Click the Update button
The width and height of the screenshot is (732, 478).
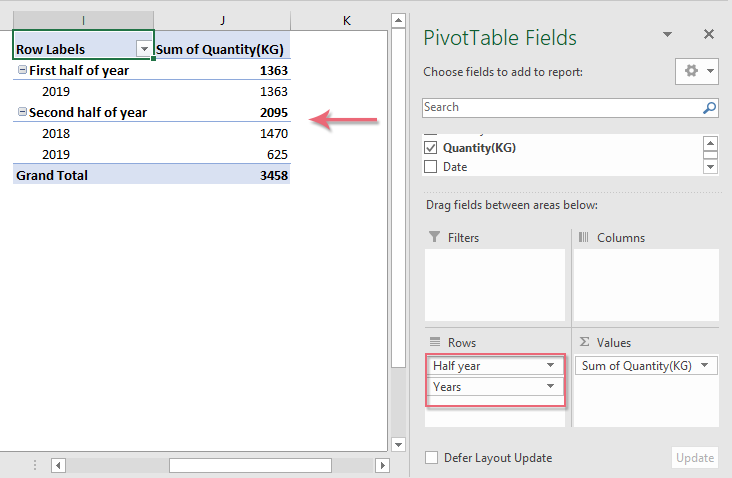[694, 458]
